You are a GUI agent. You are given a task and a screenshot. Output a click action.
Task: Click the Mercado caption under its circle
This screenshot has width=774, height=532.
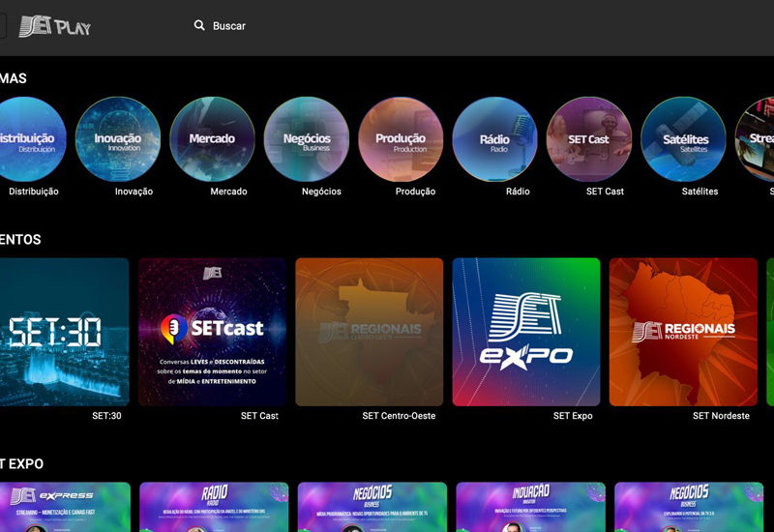point(228,192)
